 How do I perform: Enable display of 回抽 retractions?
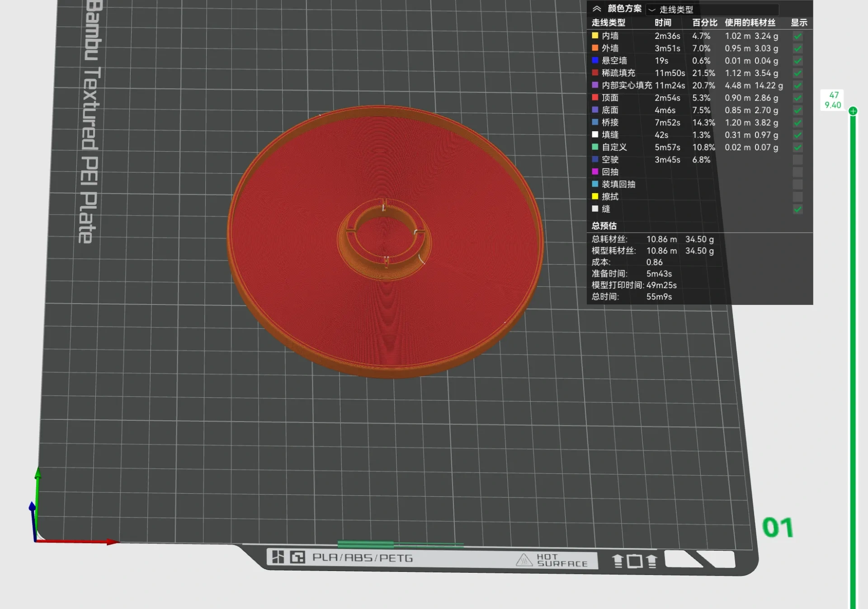[798, 172]
